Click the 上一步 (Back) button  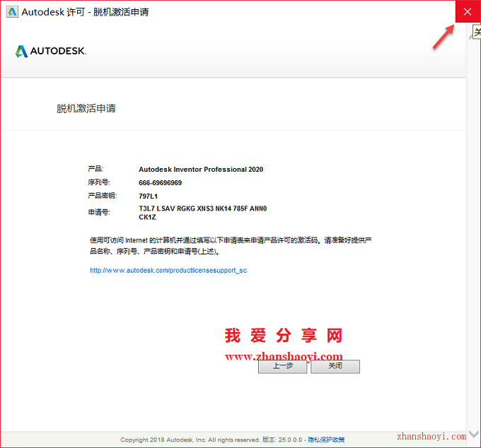tap(282, 366)
